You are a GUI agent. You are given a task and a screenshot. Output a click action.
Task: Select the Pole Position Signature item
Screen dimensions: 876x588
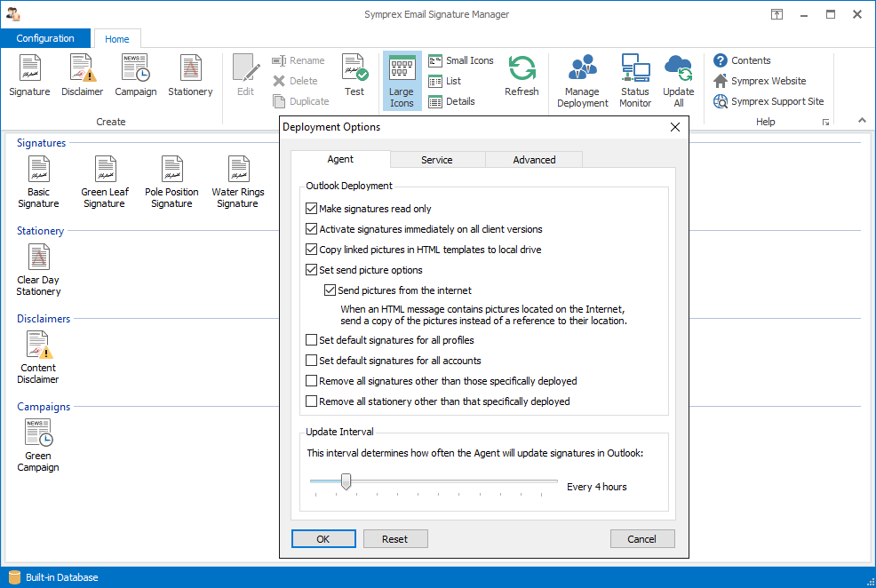tap(171, 182)
